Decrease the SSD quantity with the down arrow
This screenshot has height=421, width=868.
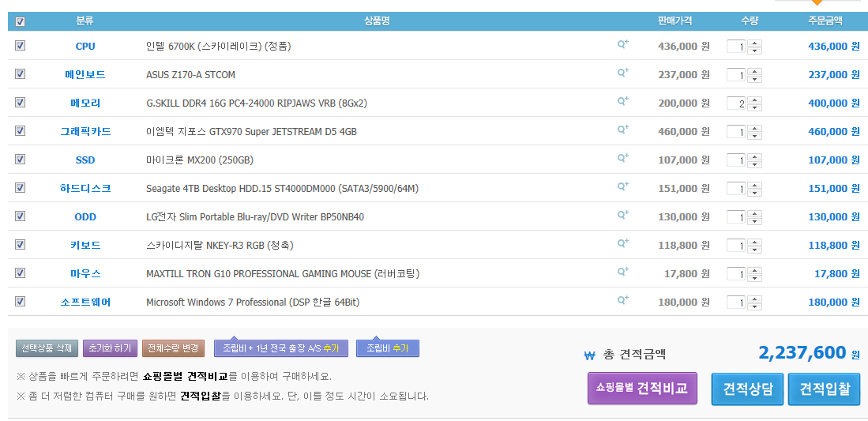pyautogui.click(x=755, y=164)
